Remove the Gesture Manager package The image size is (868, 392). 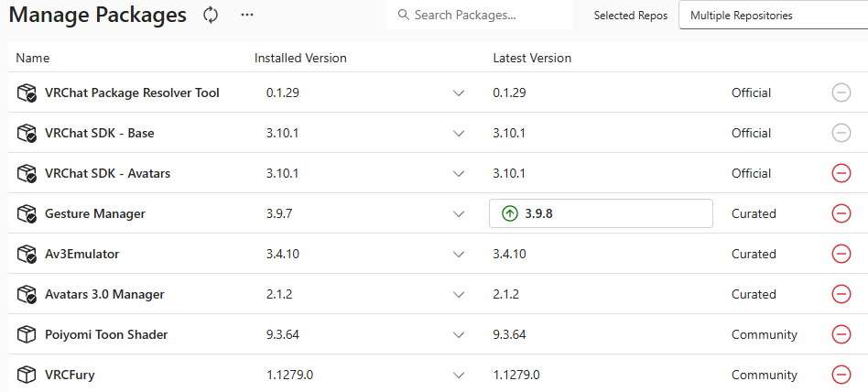tap(841, 213)
